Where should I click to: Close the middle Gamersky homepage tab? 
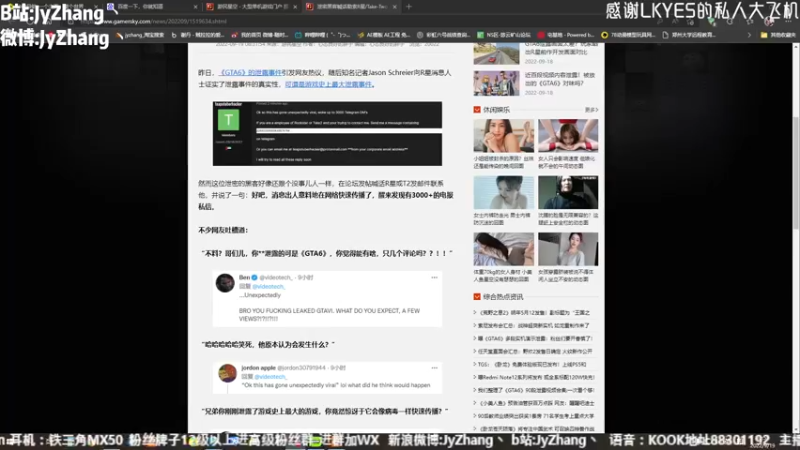point(295,7)
